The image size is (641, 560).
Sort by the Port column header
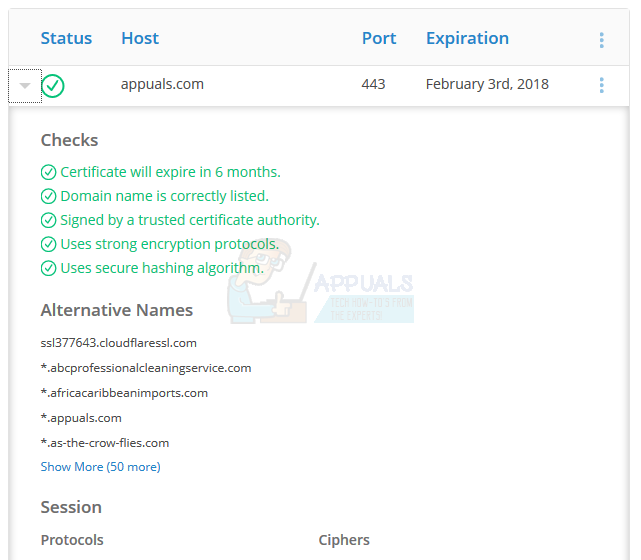click(x=379, y=39)
